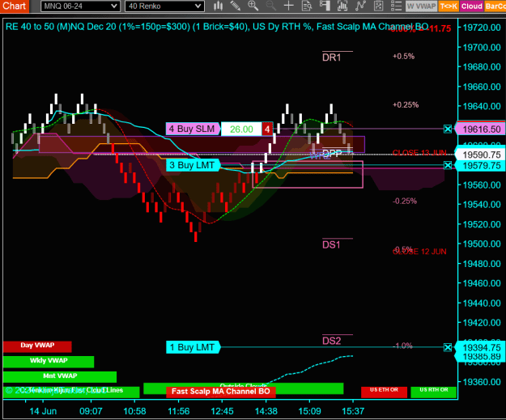Screen dimensions: 506x420
Task: Click the 26.00 order value field
Action: click(241, 129)
